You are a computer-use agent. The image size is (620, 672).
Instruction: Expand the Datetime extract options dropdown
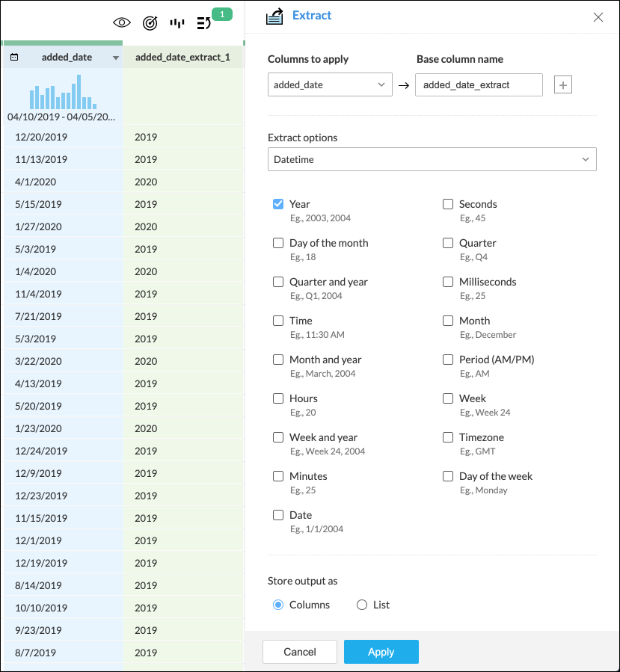pyautogui.click(x=432, y=159)
